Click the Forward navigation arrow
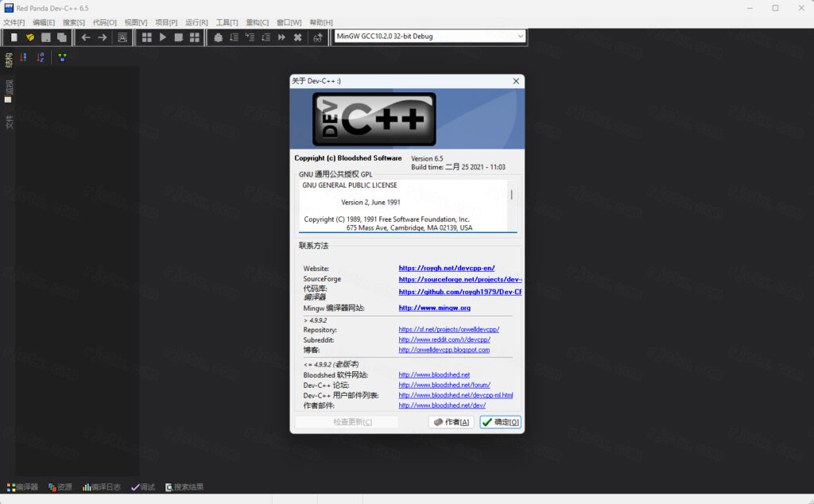 (103, 37)
